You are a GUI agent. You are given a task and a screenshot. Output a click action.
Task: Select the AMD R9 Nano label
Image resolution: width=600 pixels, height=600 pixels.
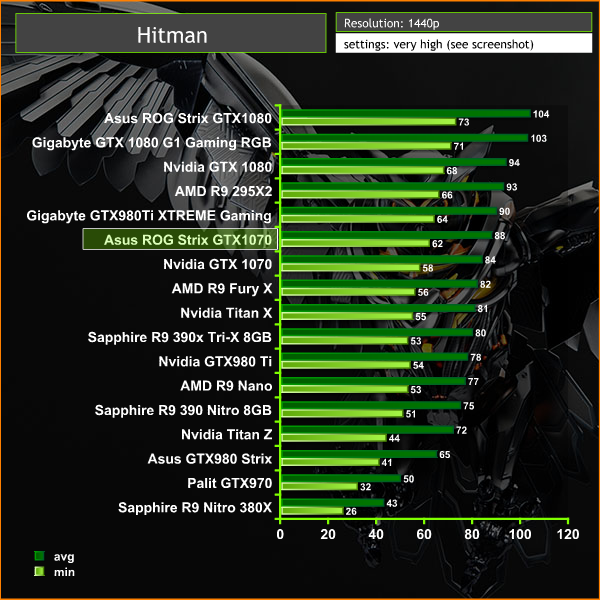[226, 386]
